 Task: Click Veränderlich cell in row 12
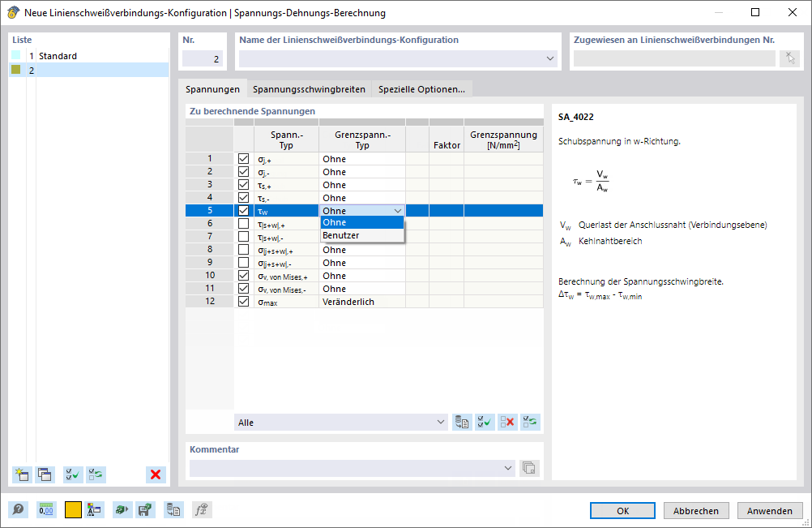coord(362,302)
